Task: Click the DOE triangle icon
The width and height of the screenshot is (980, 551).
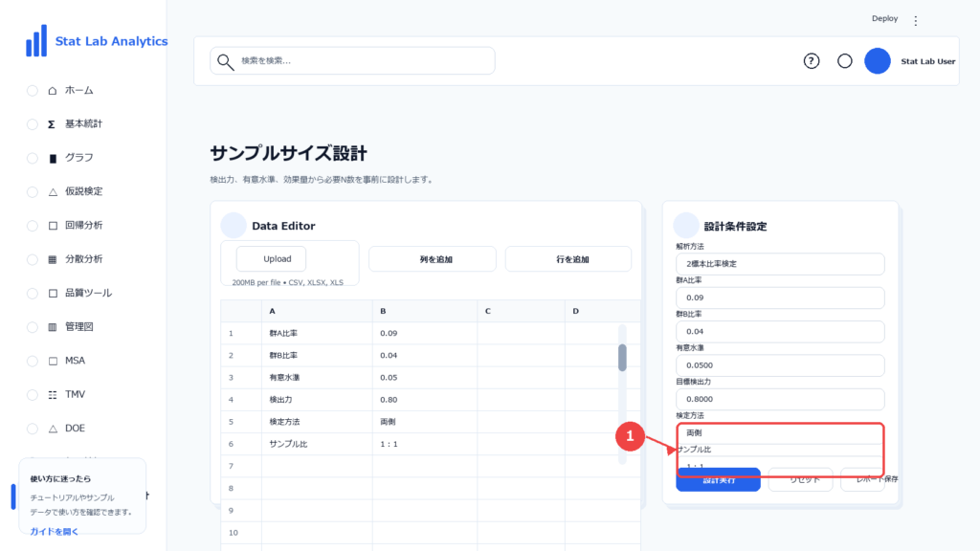Action: [53, 429]
